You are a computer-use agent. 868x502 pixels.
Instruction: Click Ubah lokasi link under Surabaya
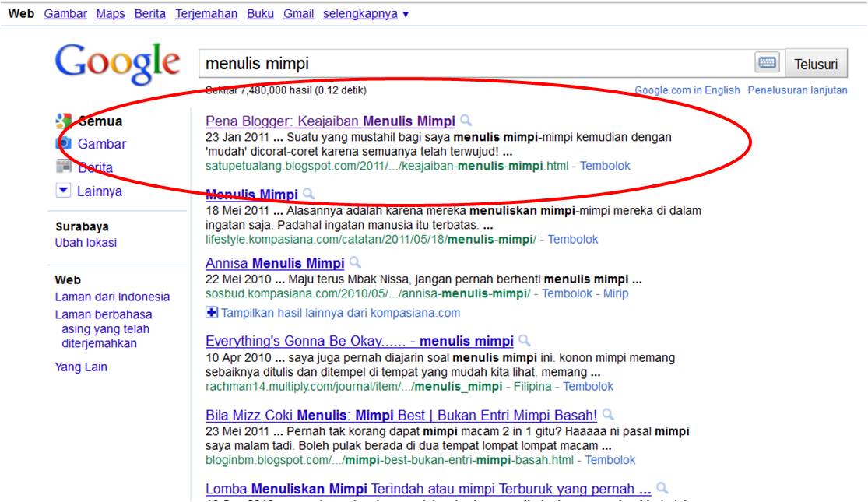(x=86, y=242)
